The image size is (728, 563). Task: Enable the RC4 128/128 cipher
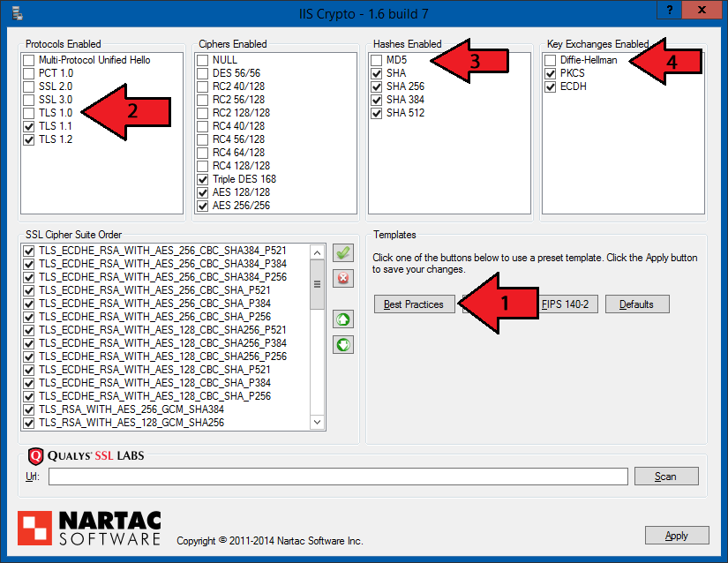coord(202,166)
